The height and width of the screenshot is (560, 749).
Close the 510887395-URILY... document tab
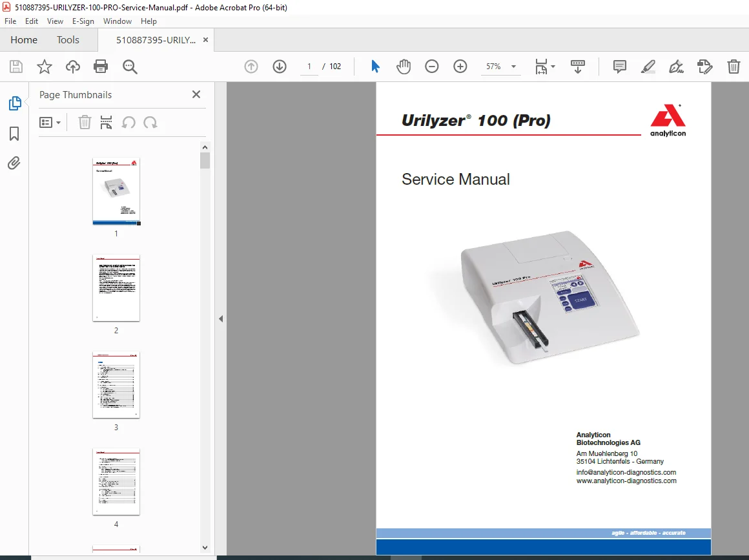coord(206,39)
